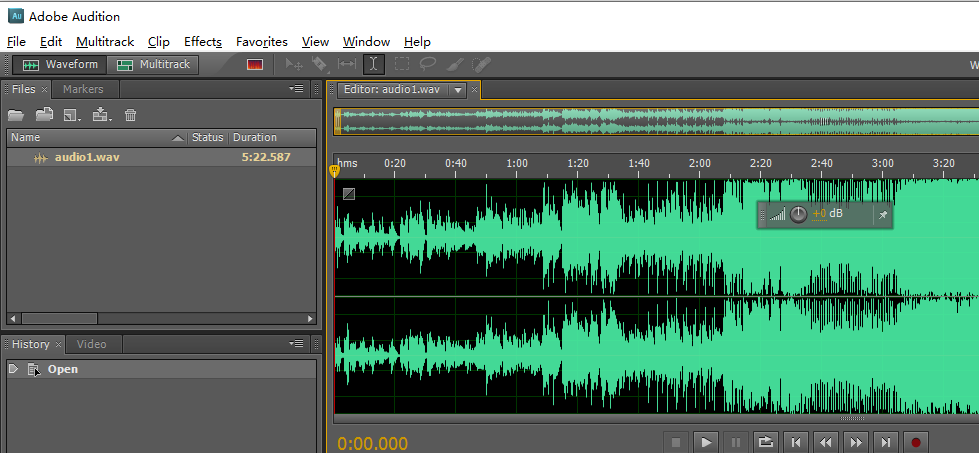Pin the HUD gain overlay
This screenshot has width=979, height=453.
point(883,215)
